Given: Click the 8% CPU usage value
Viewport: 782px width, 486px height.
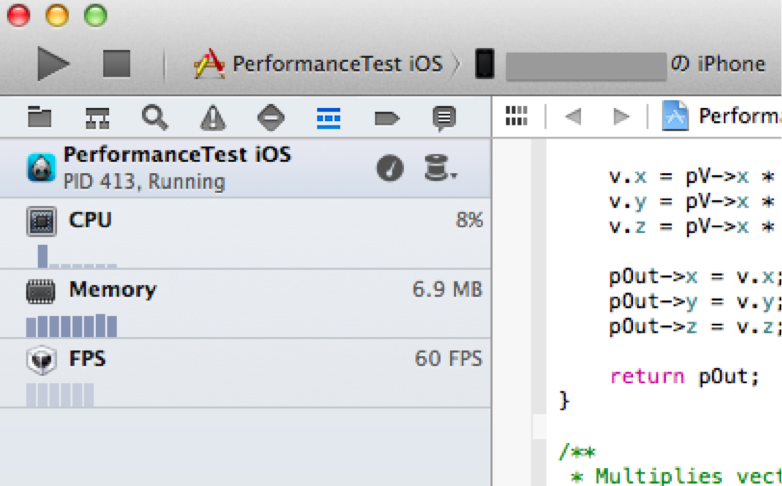Looking at the screenshot, I should [x=469, y=220].
